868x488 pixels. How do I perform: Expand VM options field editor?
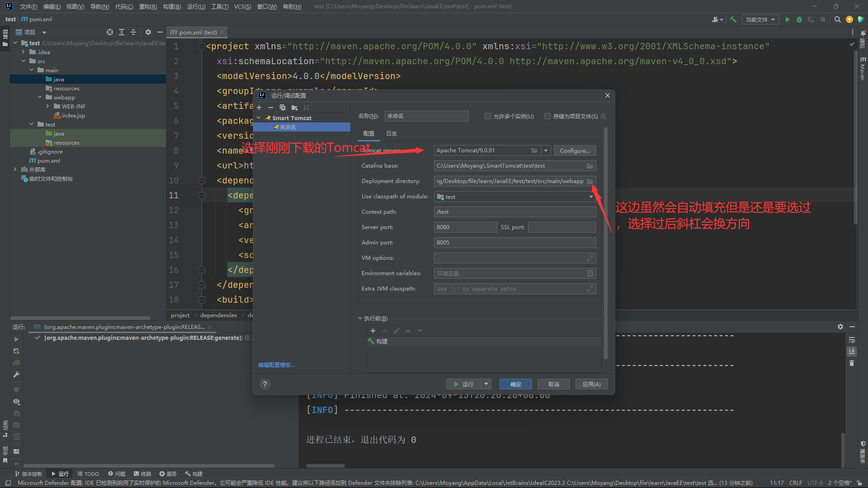pos(590,258)
